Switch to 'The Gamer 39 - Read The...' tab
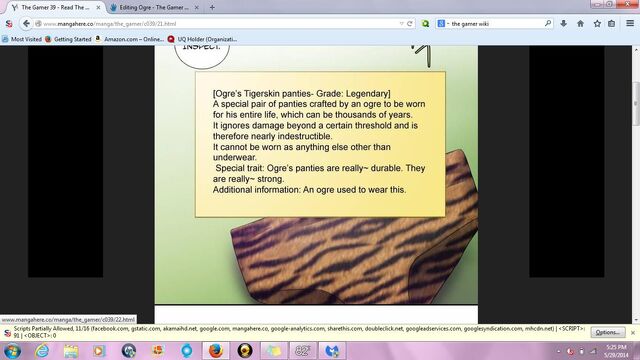This screenshot has width=640, height=360. (x=56, y=7)
